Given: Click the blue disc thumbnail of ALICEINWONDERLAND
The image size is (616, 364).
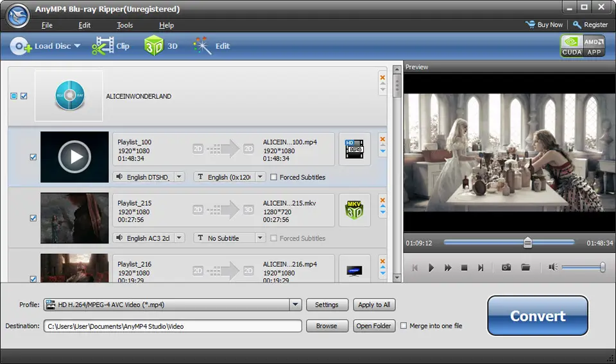Looking at the screenshot, I should 69,95.
